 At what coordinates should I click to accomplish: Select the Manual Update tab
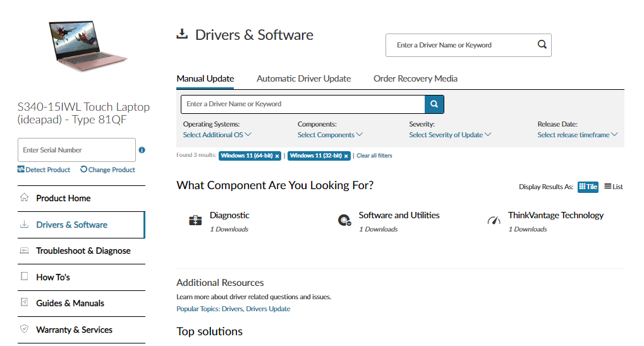tap(205, 78)
